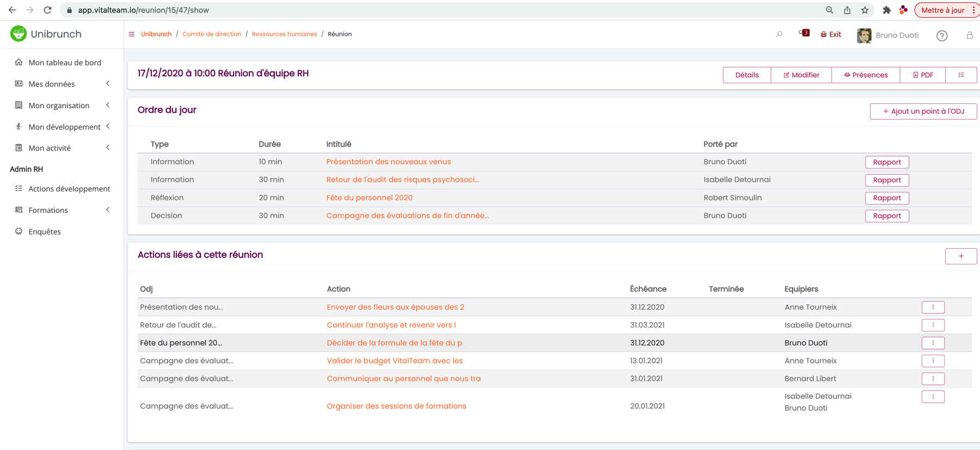Click Rapport button for Fête du personnel 2020
The height and width of the screenshot is (450, 980).
886,198
